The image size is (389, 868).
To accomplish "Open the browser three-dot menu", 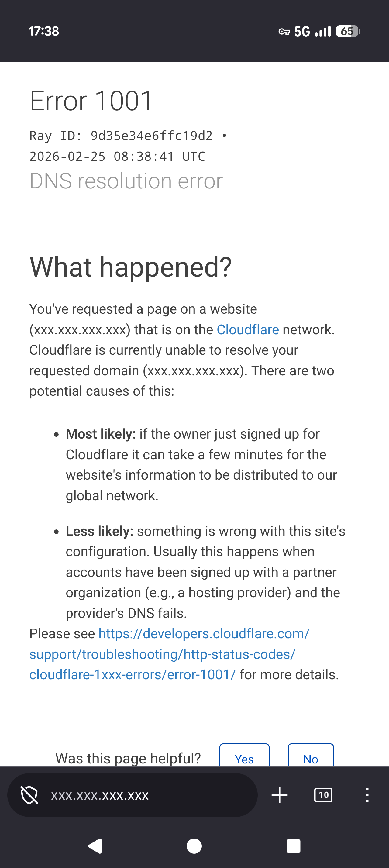I will coord(367,795).
